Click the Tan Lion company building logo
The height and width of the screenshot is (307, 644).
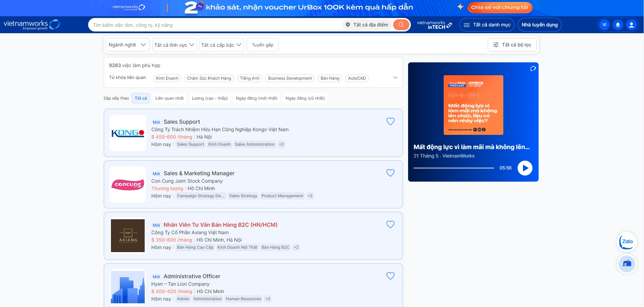point(128,287)
